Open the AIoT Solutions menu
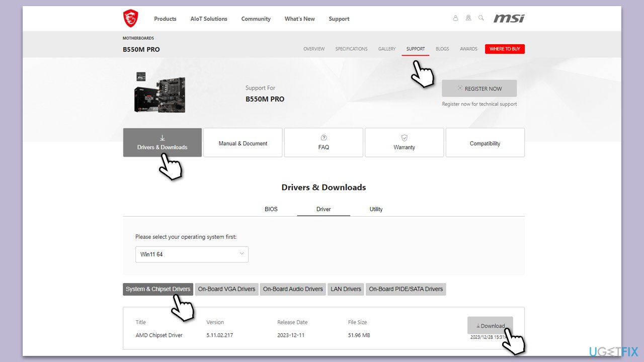 pos(209,19)
